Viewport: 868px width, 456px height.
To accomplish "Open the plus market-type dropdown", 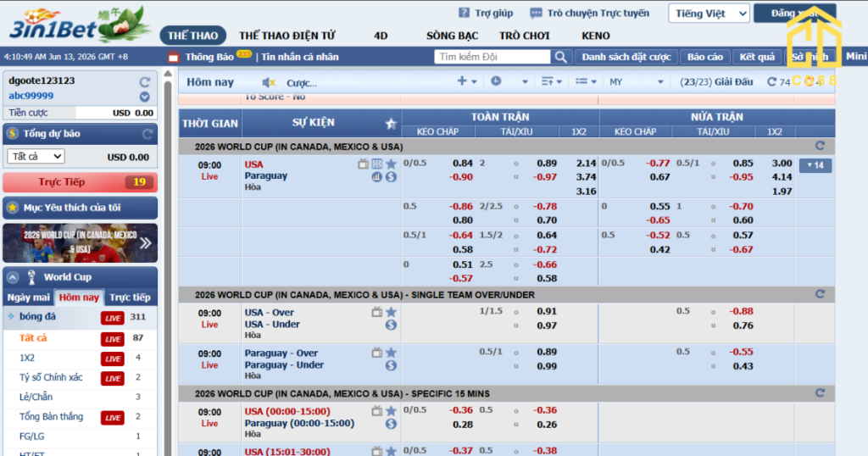I will (467, 81).
